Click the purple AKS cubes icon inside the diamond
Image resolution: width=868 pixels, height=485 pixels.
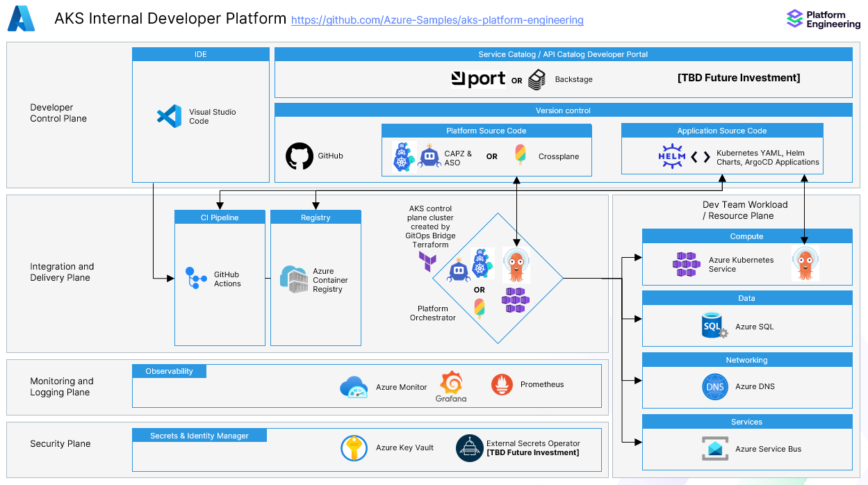516,300
